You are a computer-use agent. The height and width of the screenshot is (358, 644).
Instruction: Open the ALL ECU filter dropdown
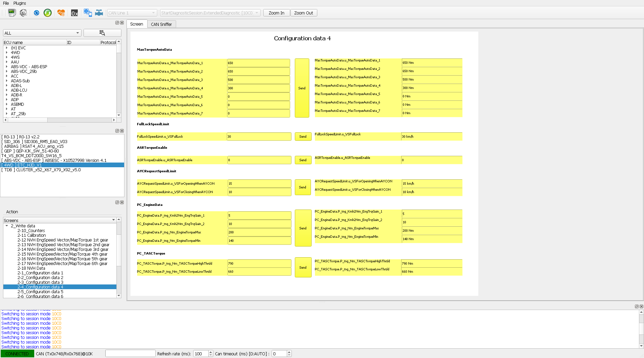click(42, 33)
